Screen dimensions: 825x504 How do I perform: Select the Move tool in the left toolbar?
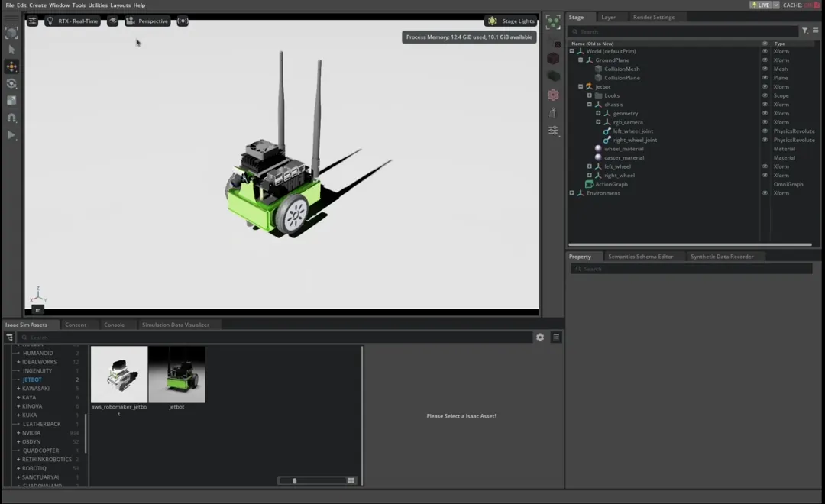[x=11, y=66]
